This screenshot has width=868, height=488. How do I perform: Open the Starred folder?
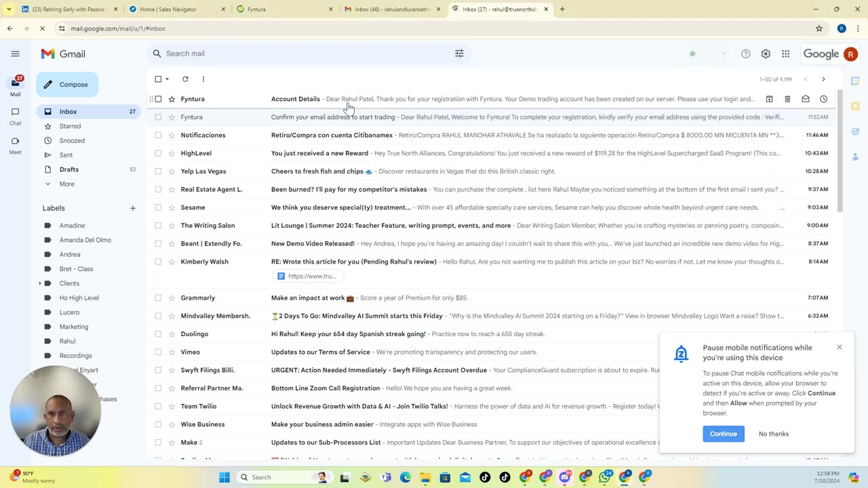89,126
